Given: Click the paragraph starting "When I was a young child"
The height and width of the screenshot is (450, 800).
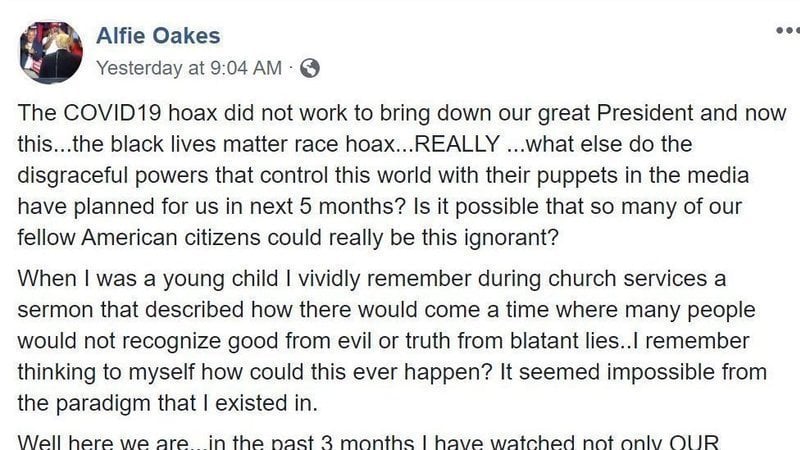Looking at the screenshot, I should point(392,341).
